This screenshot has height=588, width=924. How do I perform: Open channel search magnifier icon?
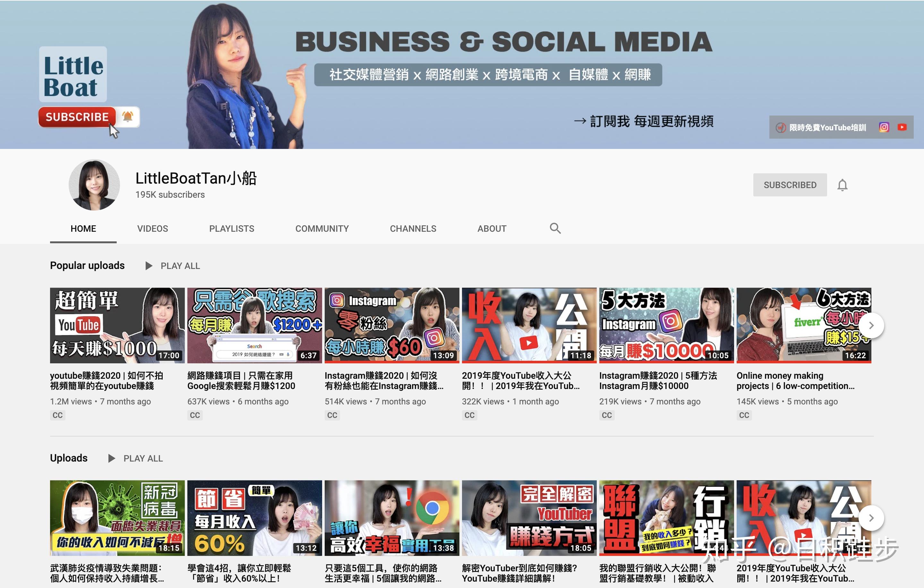555,229
